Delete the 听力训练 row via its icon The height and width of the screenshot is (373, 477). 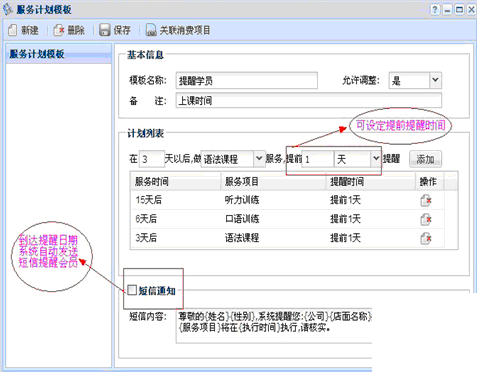coord(426,200)
